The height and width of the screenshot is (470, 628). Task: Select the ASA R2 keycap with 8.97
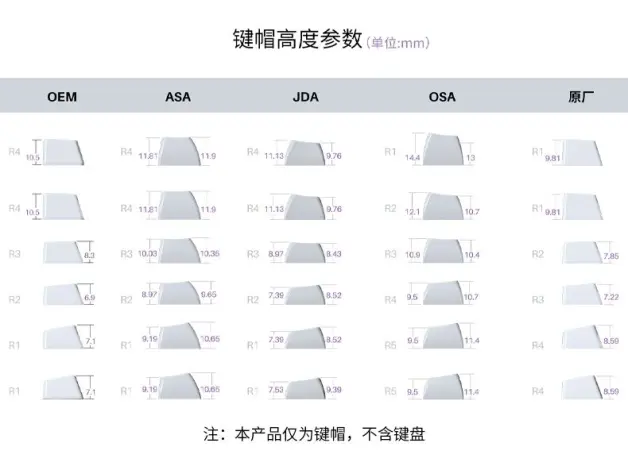pos(179,293)
